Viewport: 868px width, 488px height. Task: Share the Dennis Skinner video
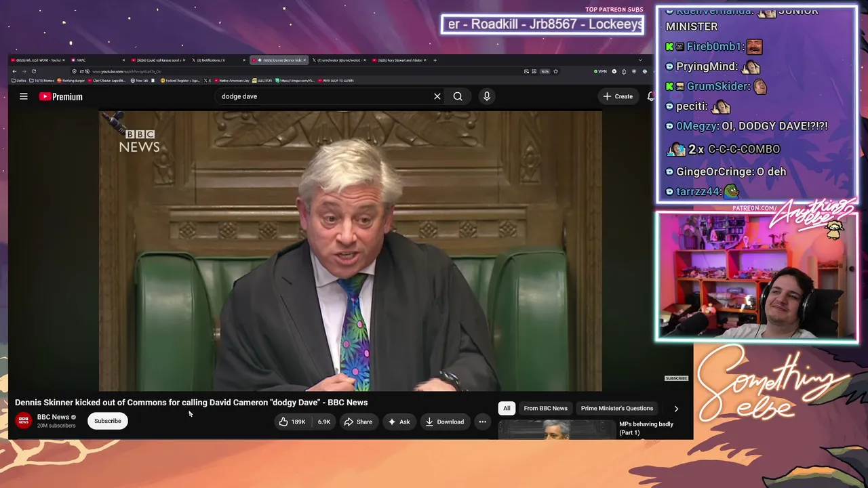click(x=358, y=422)
